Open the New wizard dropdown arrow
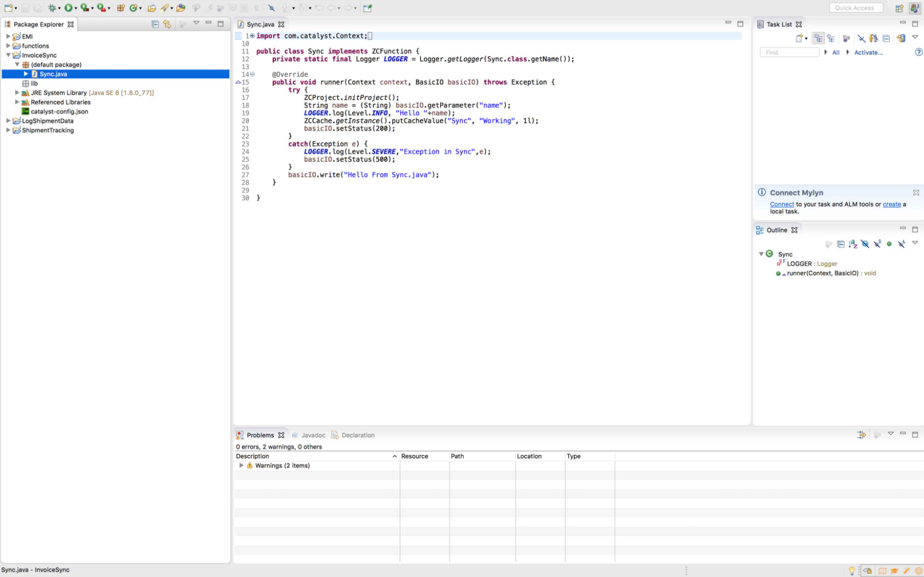 pyautogui.click(x=15, y=8)
